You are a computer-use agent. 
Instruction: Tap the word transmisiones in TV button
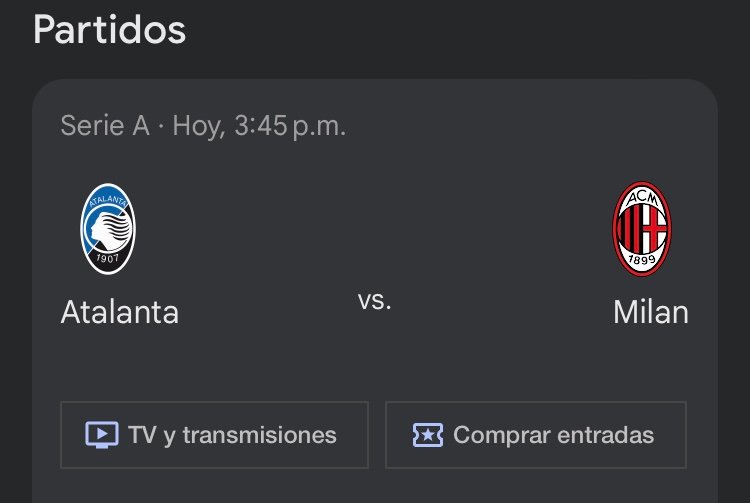pyautogui.click(x=259, y=435)
